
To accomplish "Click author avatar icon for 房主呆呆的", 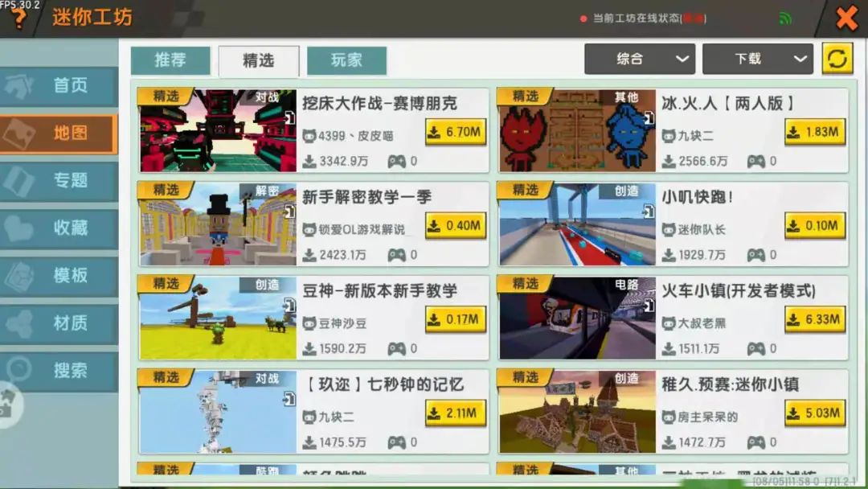I will (669, 417).
